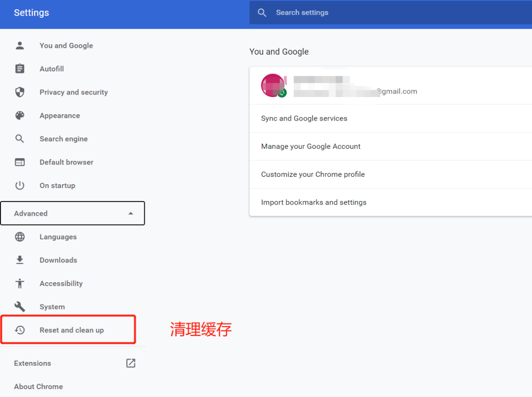
Task: Click the You and Google person icon
Action: (20, 45)
